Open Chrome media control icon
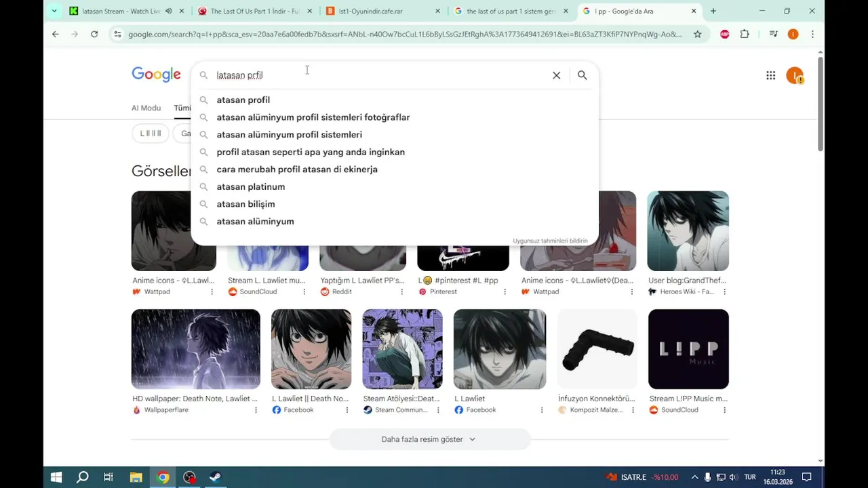This screenshot has height=488, width=868. (773, 34)
